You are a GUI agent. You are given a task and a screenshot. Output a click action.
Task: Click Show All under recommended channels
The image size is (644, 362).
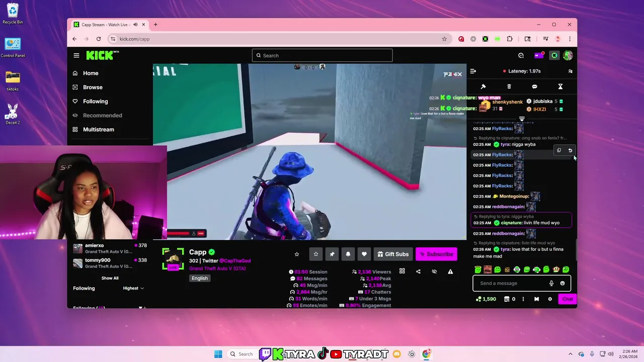[x=110, y=278]
